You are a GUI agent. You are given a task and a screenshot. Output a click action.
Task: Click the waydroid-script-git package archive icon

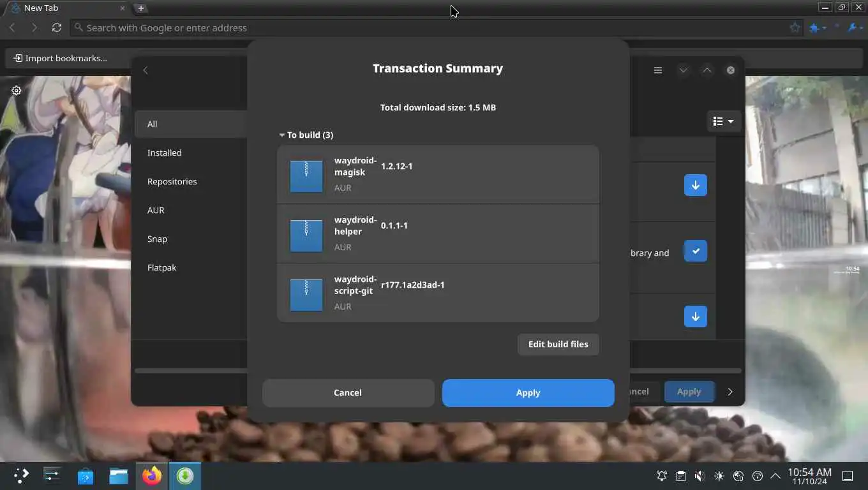tap(306, 295)
